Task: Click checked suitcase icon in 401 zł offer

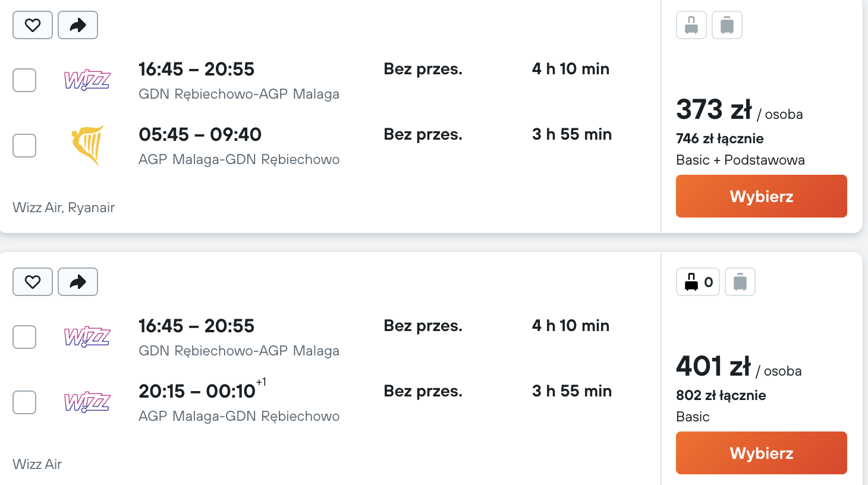Action: pos(740,282)
